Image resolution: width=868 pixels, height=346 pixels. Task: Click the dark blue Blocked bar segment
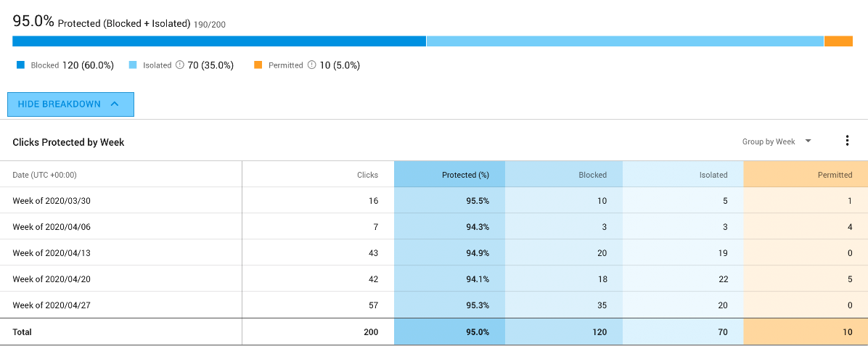219,41
